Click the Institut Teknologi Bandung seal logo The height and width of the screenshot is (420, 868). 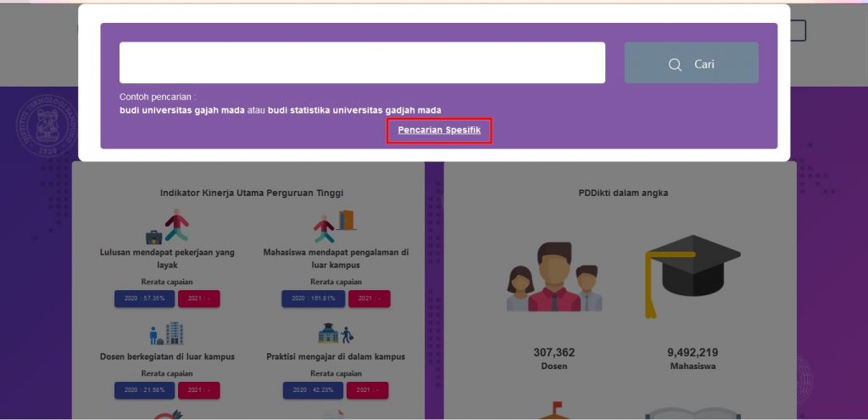point(47,125)
